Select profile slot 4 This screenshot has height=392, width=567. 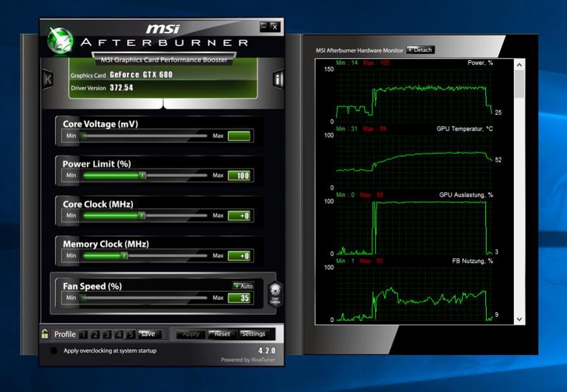[x=119, y=334]
